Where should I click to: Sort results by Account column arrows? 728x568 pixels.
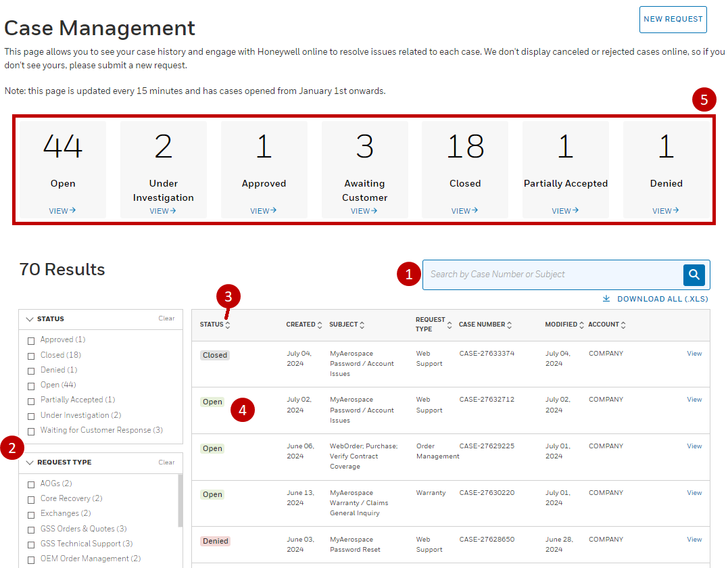click(x=623, y=325)
